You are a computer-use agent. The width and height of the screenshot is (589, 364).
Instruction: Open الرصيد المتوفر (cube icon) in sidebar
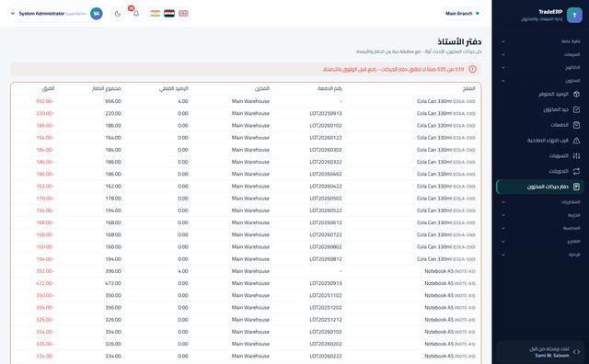[540, 94]
